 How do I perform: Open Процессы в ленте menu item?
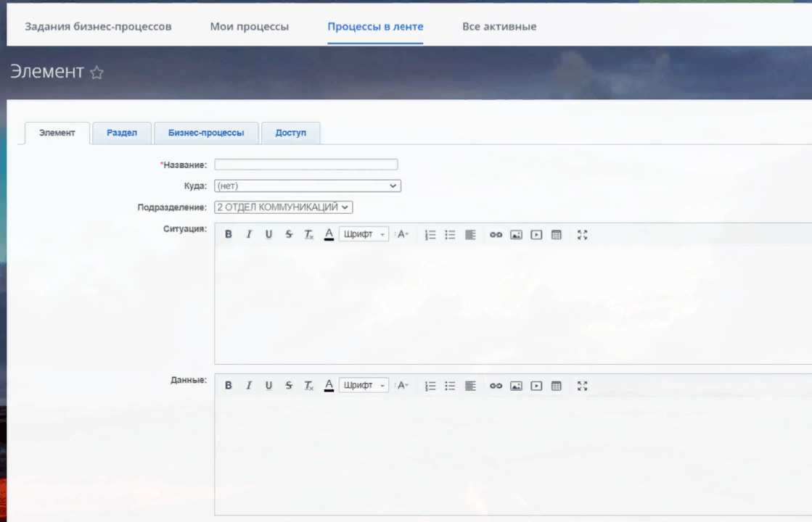[375, 26]
